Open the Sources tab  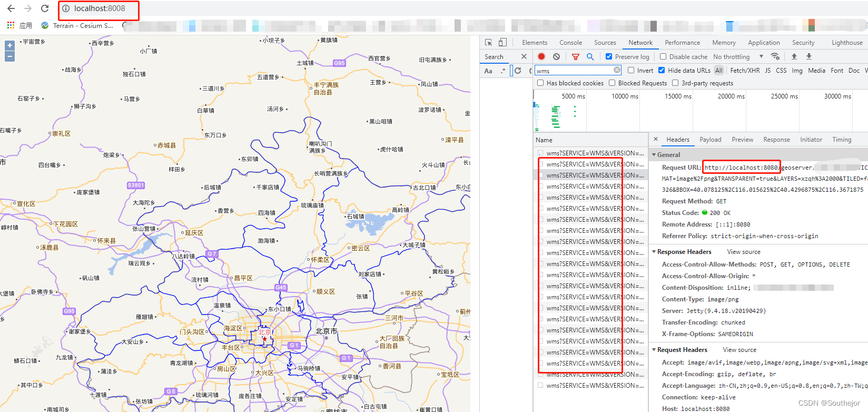pos(605,43)
